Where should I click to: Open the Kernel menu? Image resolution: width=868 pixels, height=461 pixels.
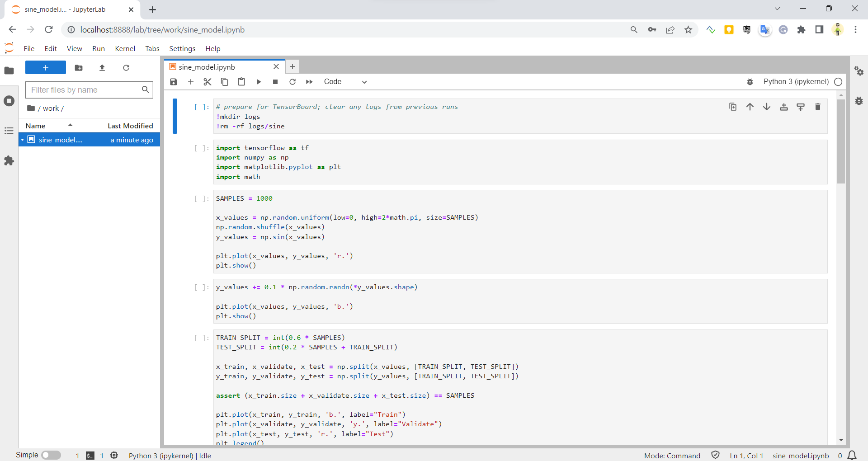click(125, 48)
